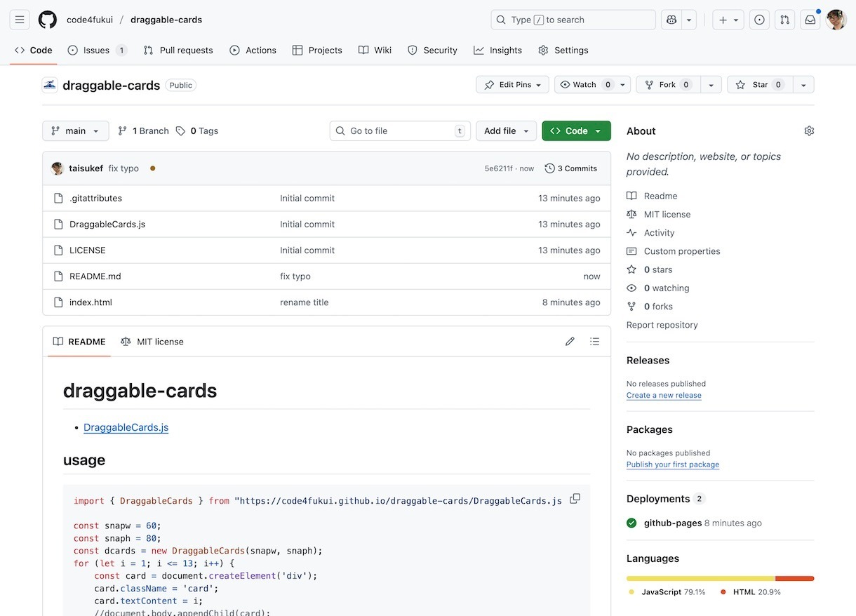Open the rename title commit message
Image resolution: width=856 pixels, height=616 pixels.
click(x=305, y=302)
